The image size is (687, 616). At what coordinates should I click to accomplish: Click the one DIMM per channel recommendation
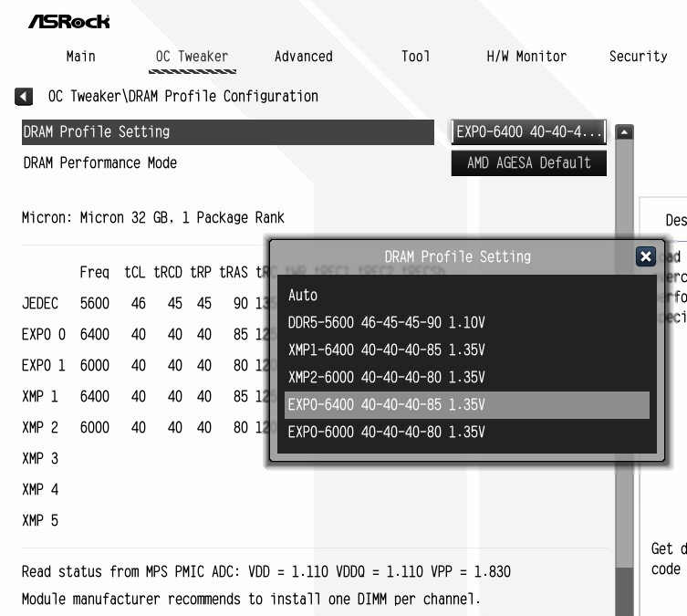pyautogui.click(x=251, y=599)
